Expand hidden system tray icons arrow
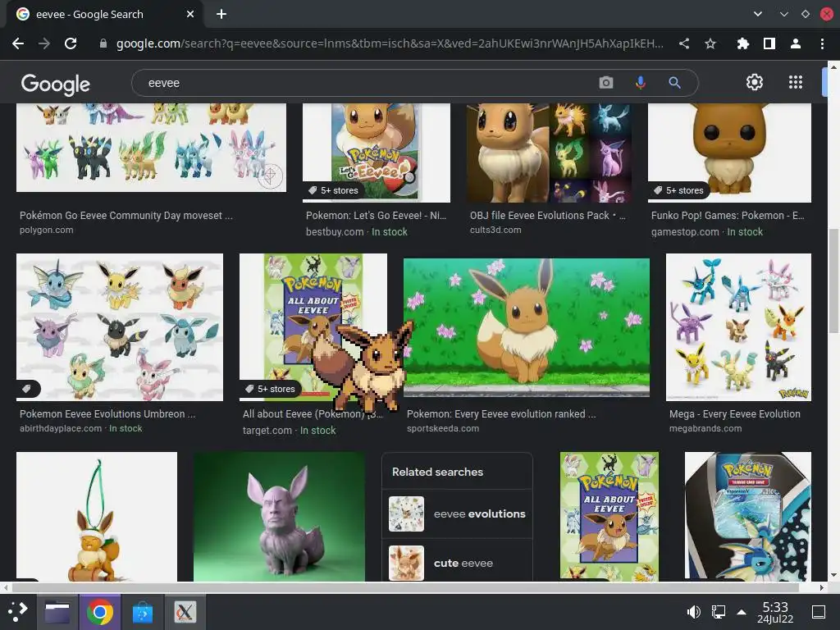This screenshot has width=840, height=630. 742,612
